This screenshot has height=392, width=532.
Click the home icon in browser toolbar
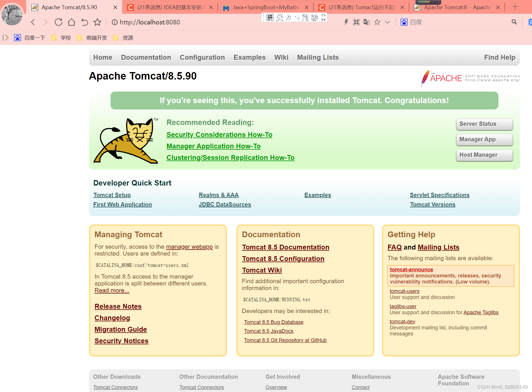coord(71,22)
